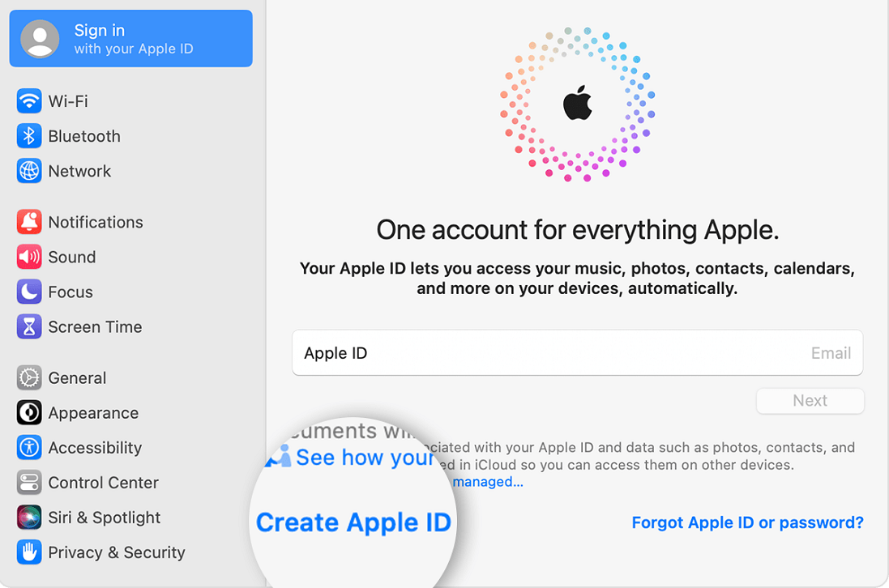Open the General settings pane

click(77, 378)
